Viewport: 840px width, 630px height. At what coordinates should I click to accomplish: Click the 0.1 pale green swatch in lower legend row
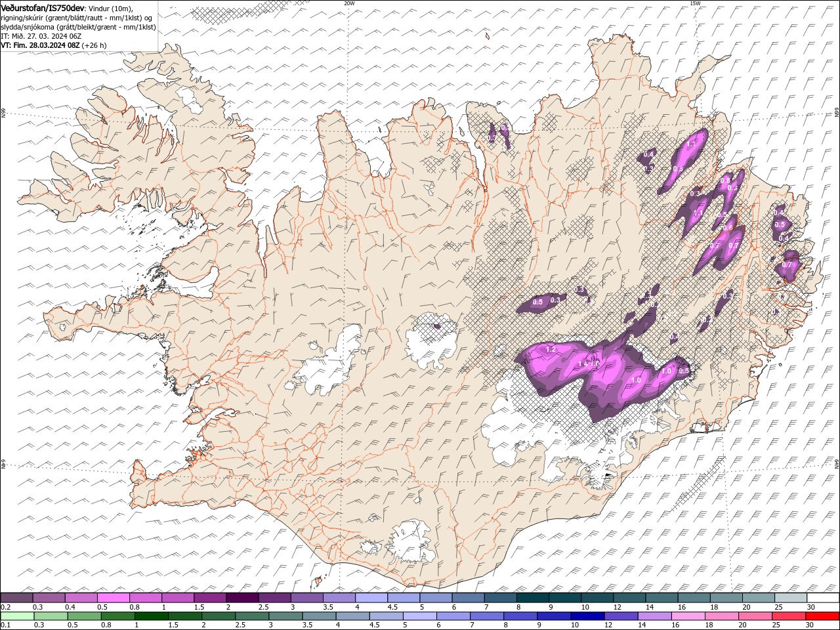18,616
